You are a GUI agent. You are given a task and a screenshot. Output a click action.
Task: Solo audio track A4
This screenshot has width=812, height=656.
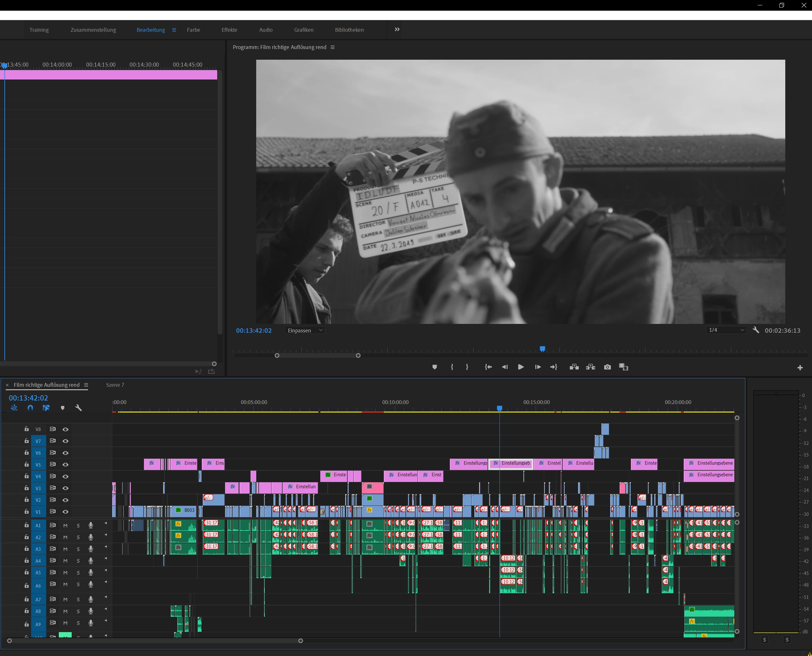(x=78, y=561)
